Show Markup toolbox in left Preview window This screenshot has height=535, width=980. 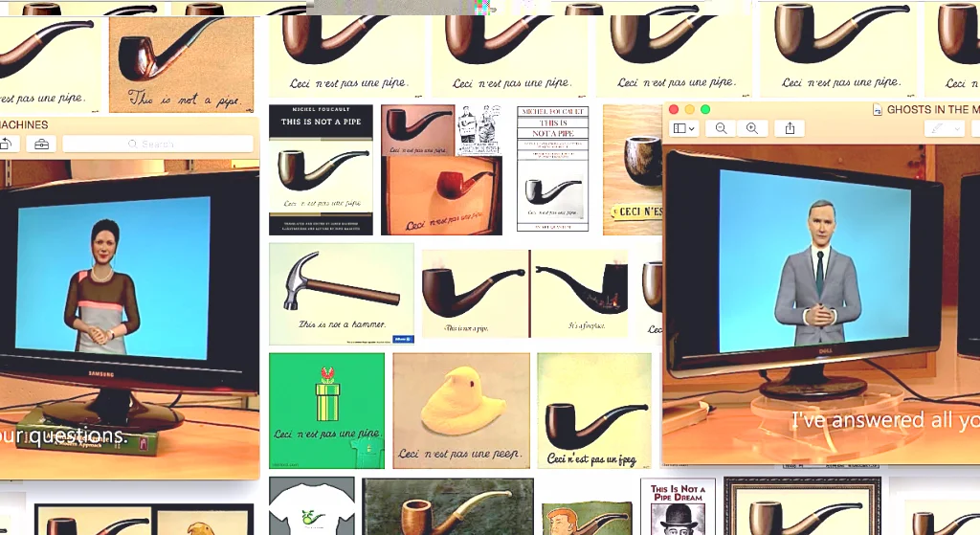(x=41, y=144)
